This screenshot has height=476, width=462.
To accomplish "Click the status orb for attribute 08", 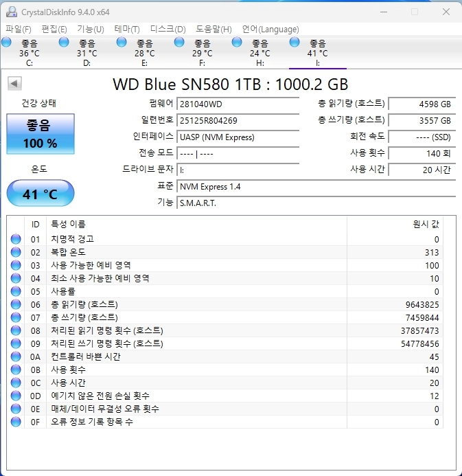I will click(x=16, y=330).
